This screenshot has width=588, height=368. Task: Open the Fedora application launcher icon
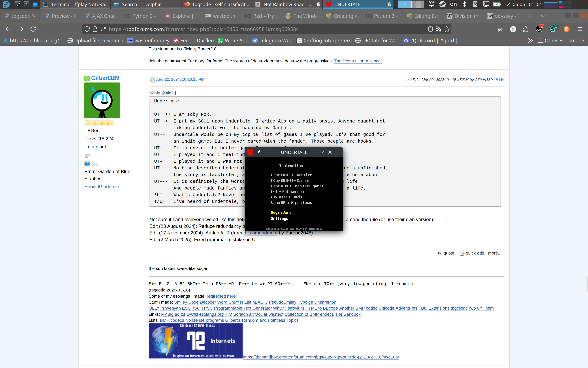(x=6, y=4)
